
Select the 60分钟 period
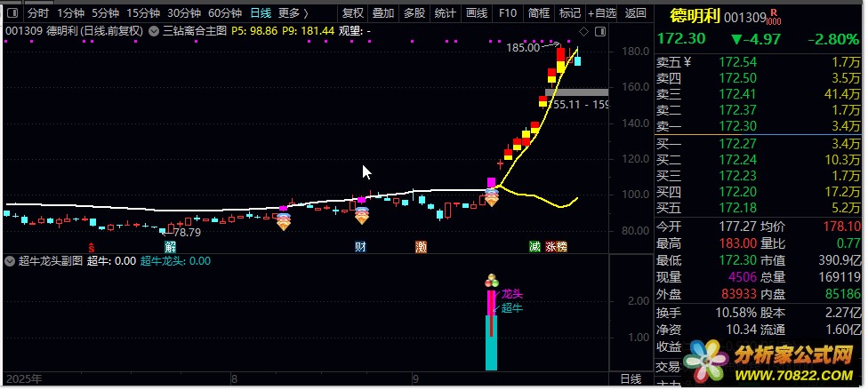coord(225,12)
